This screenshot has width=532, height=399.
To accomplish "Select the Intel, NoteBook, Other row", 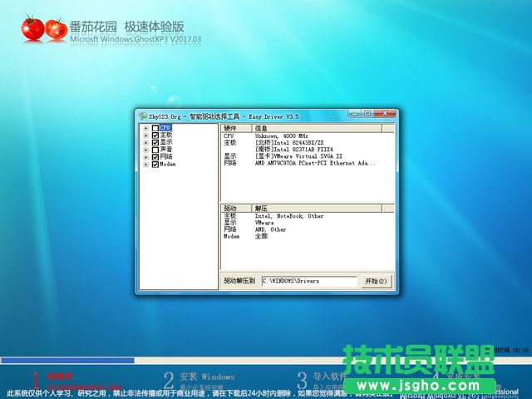I will pyautogui.click(x=308, y=216).
